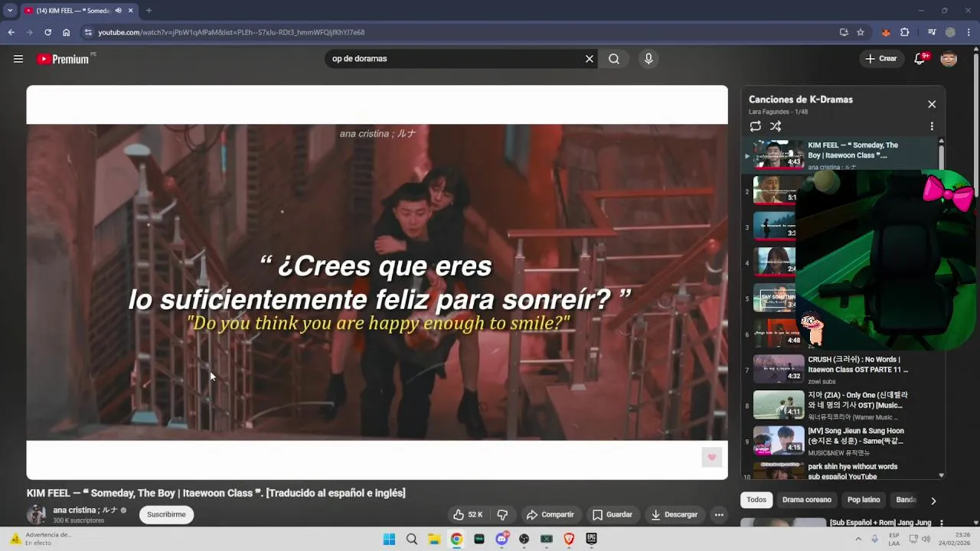Open the YouTube account avatar menu
The width and height of the screenshot is (980, 551).
coord(949,59)
